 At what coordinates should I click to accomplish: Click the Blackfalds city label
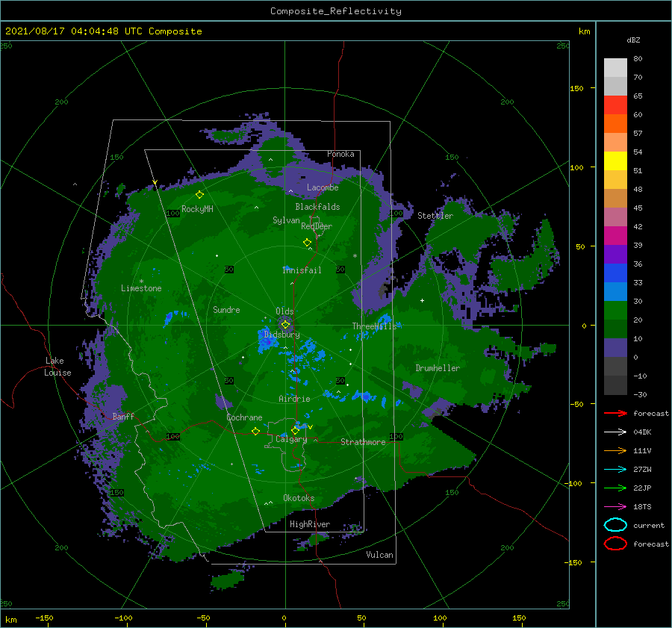(317, 207)
